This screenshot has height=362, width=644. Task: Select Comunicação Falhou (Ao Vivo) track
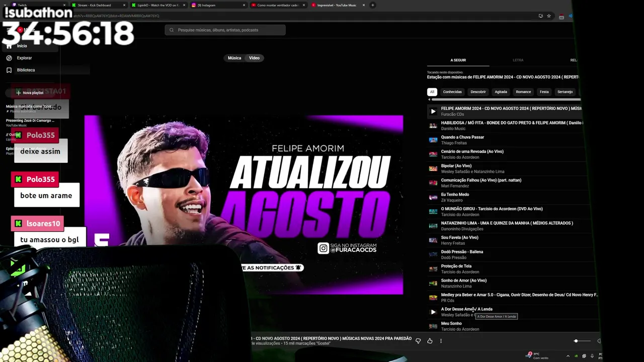pyautogui.click(x=481, y=180)
